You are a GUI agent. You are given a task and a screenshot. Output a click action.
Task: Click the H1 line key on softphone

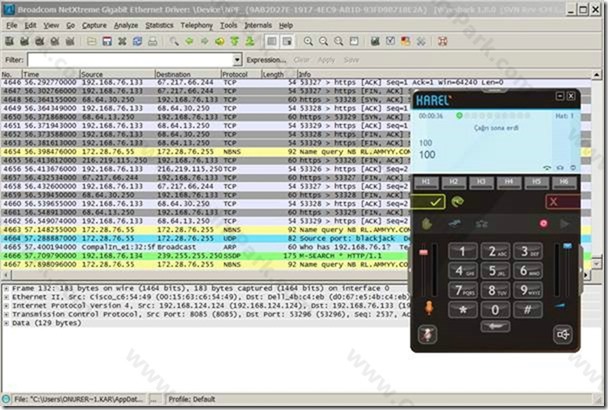426,182
